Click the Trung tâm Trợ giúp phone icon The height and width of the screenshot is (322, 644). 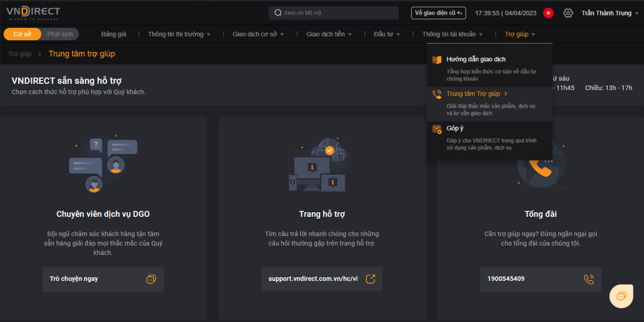point(437,94)
